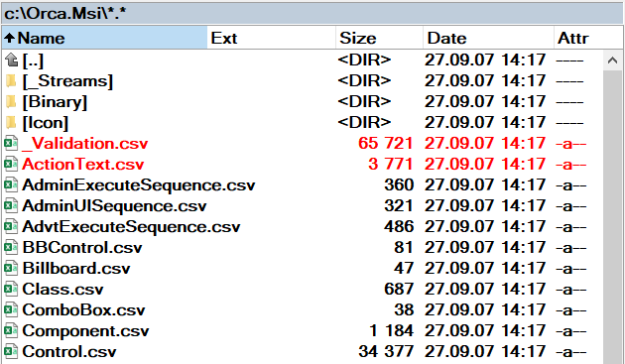
Task: Click the Icon folder icon
Action: (11, 123)
